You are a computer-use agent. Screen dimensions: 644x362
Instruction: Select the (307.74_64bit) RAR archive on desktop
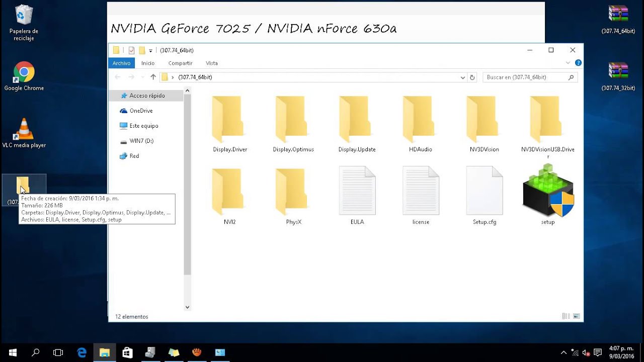point(618,20)
